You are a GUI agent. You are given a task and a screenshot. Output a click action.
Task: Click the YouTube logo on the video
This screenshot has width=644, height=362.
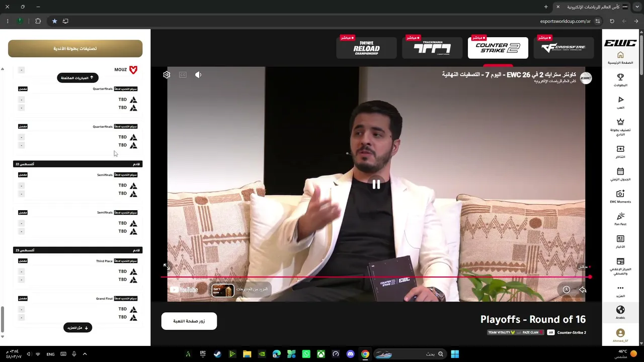coord(184,290)
